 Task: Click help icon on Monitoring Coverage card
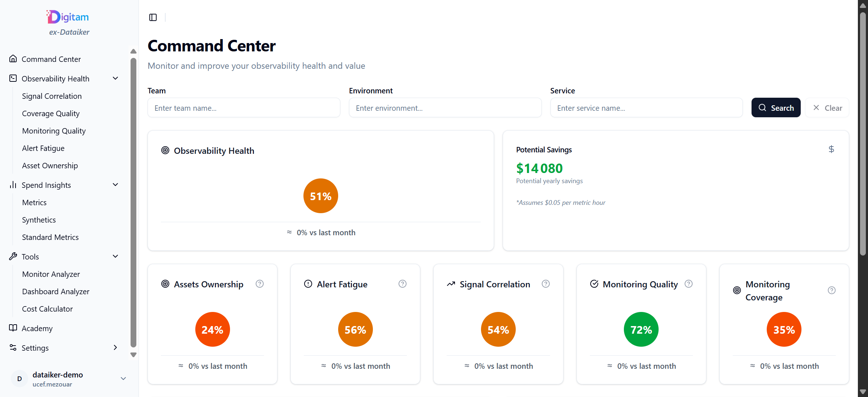831,291
